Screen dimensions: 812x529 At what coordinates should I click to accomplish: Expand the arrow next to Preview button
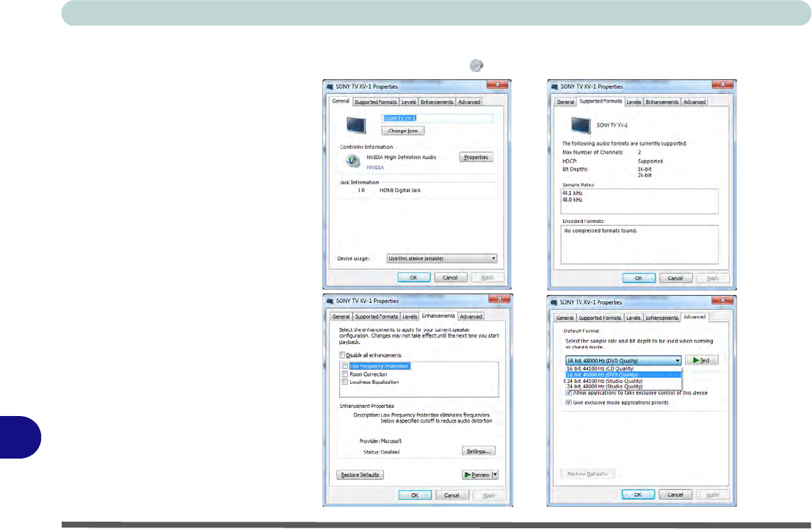coord(495,475)
